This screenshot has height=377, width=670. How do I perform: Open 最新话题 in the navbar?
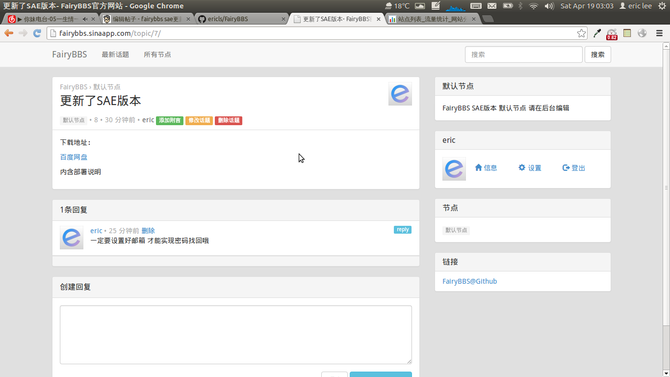(115, 54)
